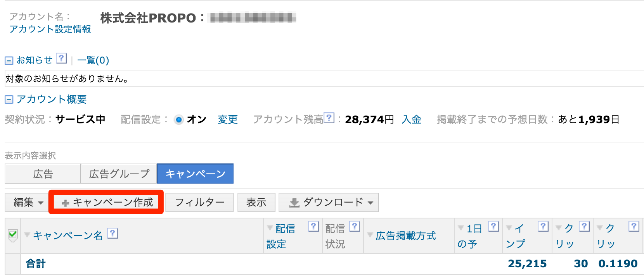Open the アカウント設定情報 link

[50, 29]
